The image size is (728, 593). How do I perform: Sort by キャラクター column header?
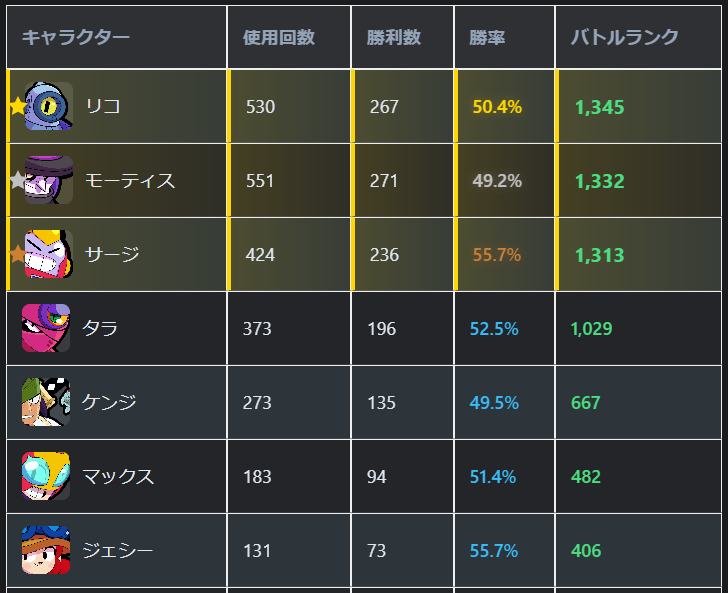tap(76, 38)
